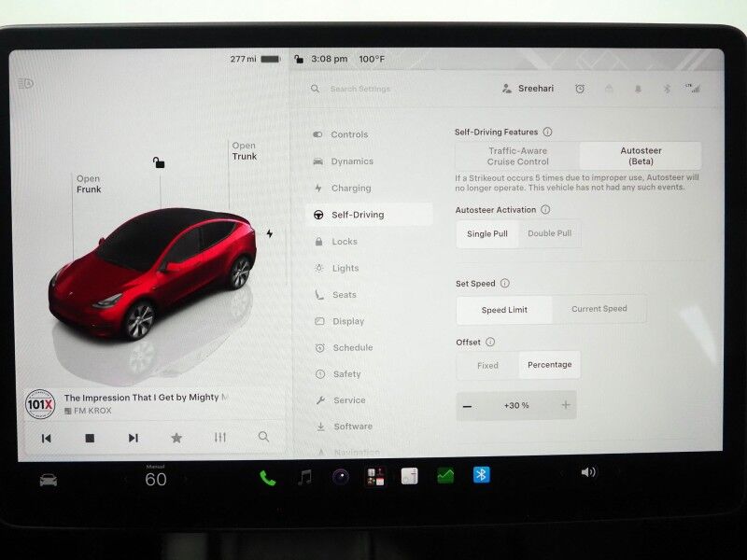Open the Service settings
The width and height of the screenshot is (747, 560).
[x=341, y=400]
